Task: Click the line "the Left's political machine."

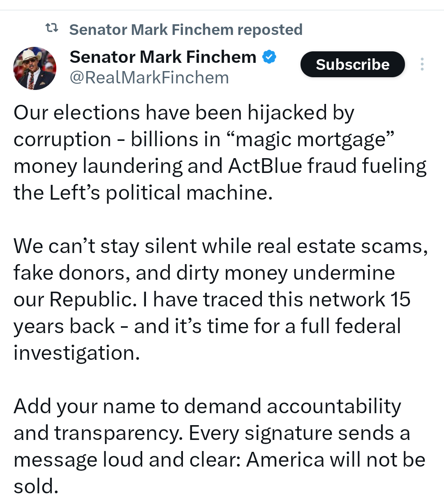Action: [143, 193]
